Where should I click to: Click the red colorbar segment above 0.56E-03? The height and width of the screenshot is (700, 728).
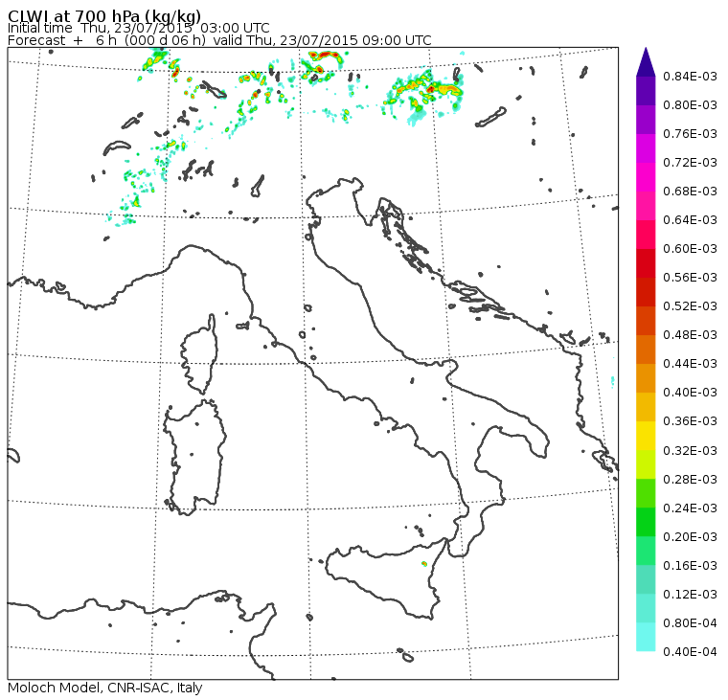(x=646, y=263)
